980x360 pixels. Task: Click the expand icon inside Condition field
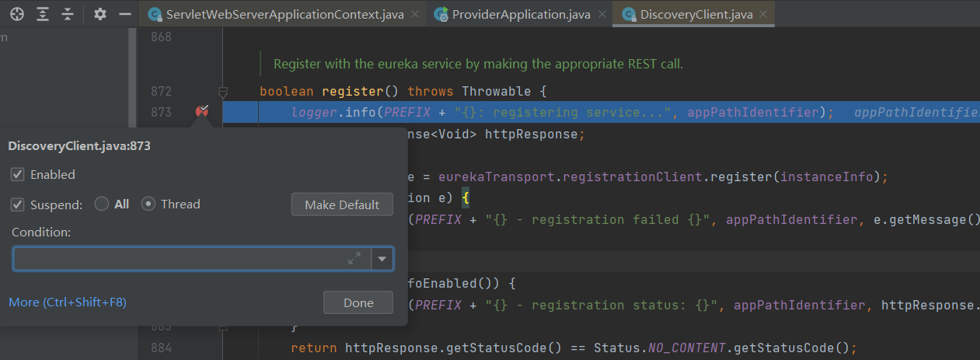click(x=354, y=259)
